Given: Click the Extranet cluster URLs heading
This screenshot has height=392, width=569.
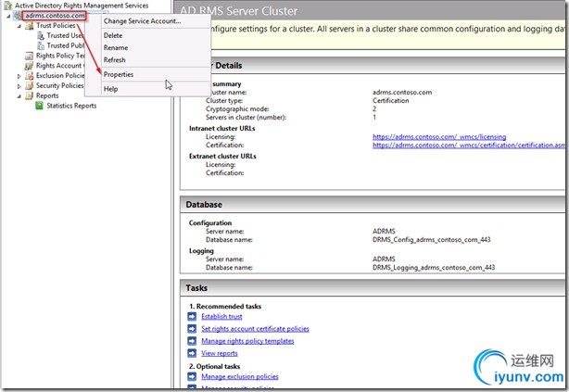Looking at the screenshot, I should point(222,157).
